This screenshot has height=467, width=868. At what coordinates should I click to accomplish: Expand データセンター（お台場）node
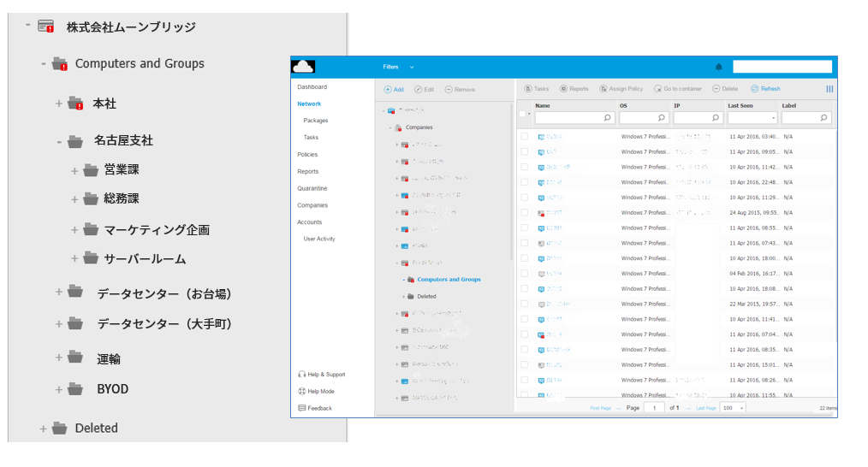pyautogui.click(x=59, y=292)
